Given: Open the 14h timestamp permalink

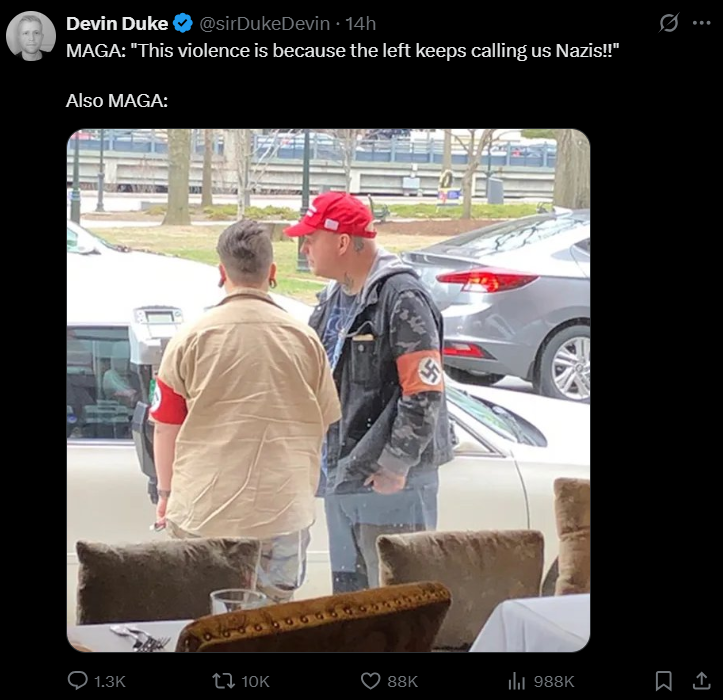Looking at the screenshot, I should click(x=361, y=24).
